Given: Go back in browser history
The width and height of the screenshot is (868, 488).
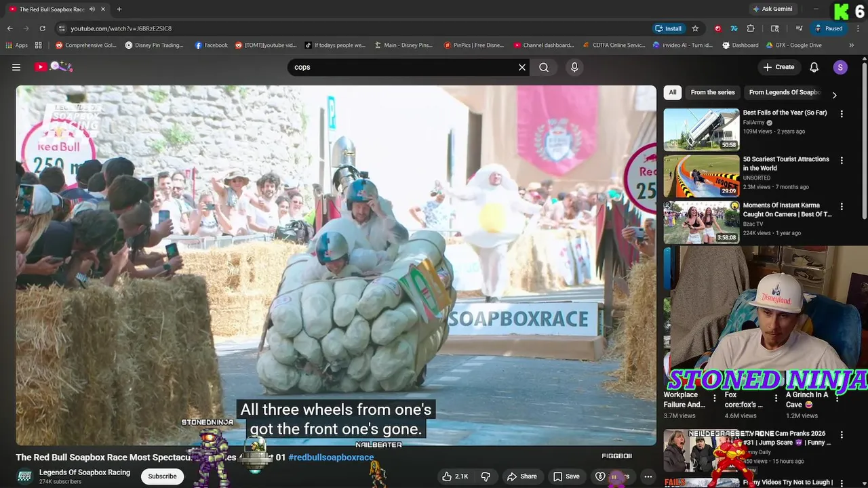Looking at the screenshot, I should tap(10, 28).
